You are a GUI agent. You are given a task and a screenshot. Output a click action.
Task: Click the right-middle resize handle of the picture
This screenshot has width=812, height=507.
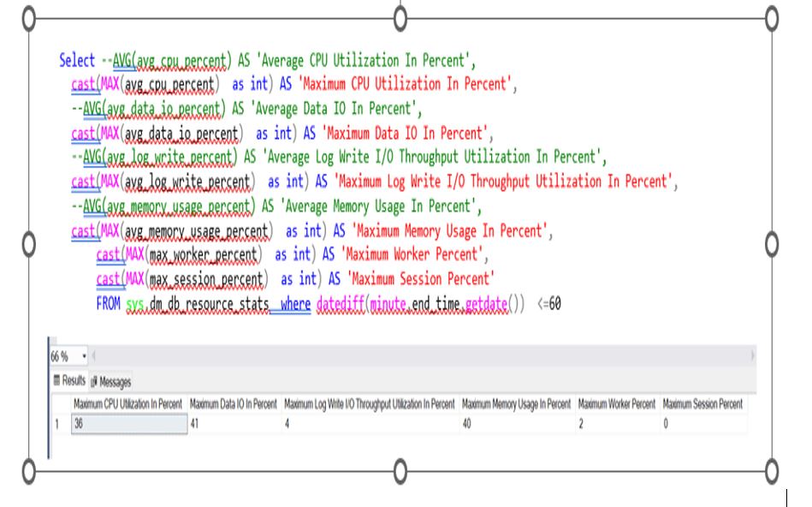(772, 244)
